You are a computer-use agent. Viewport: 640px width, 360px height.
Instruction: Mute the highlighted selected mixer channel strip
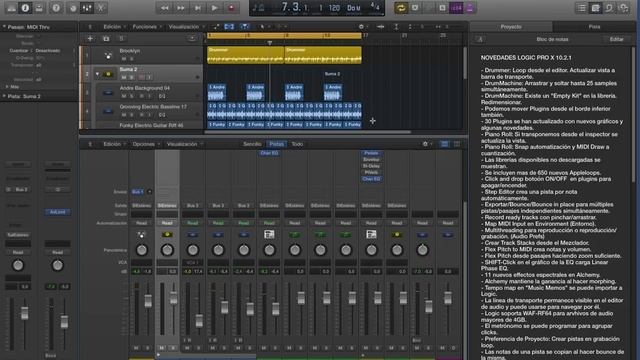pos(162,348)
